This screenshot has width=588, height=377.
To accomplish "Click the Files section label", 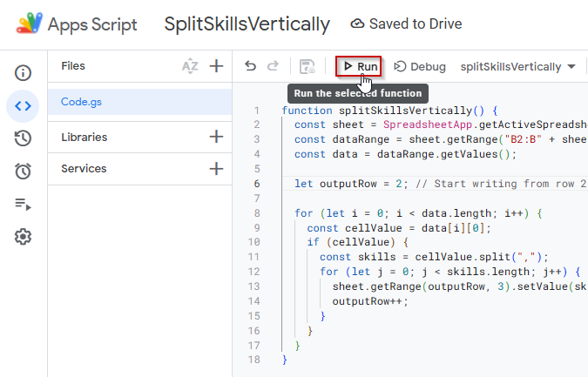I will pyautogui.click(x=73, y=66).
